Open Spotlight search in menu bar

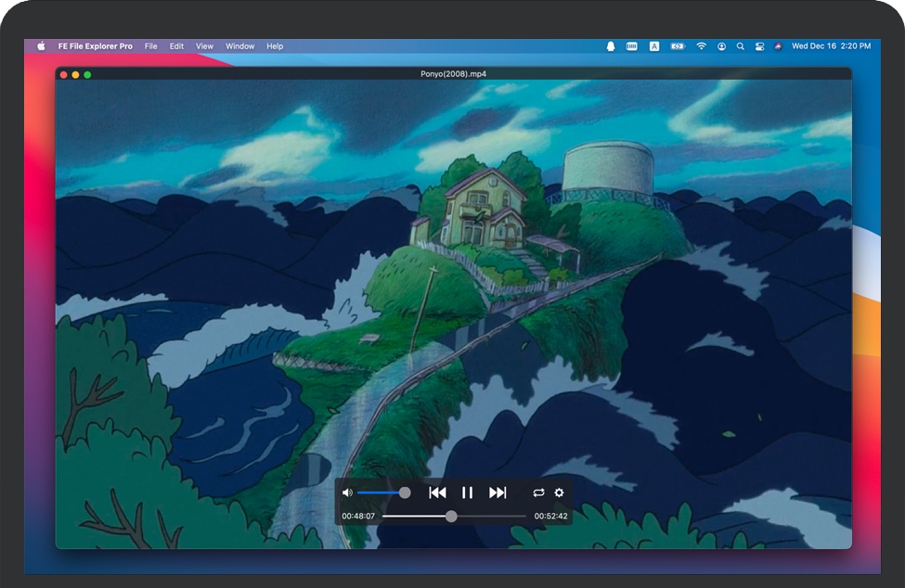click(740, 46)
